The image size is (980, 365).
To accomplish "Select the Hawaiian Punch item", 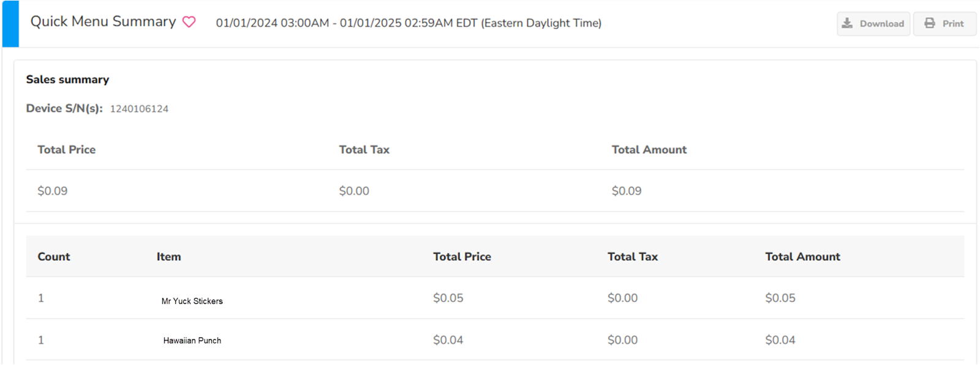I will (x=192, y=341).
